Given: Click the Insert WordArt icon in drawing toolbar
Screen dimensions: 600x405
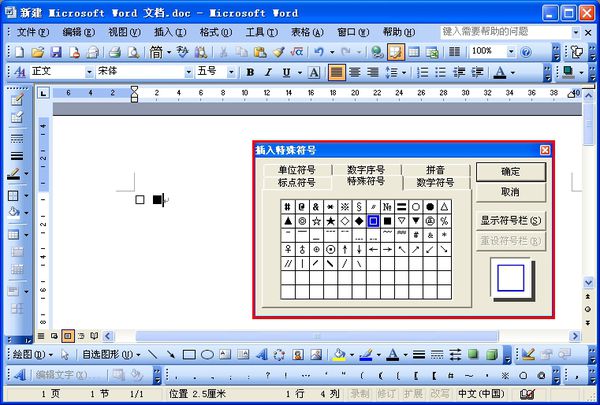Looking at the screenshot, I should coord(262,355).
